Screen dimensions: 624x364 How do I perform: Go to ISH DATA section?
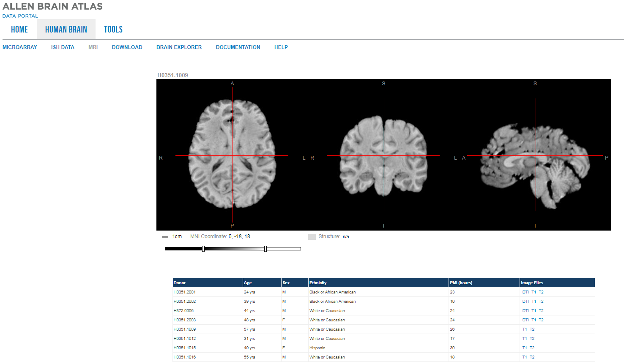pos(63,47)
